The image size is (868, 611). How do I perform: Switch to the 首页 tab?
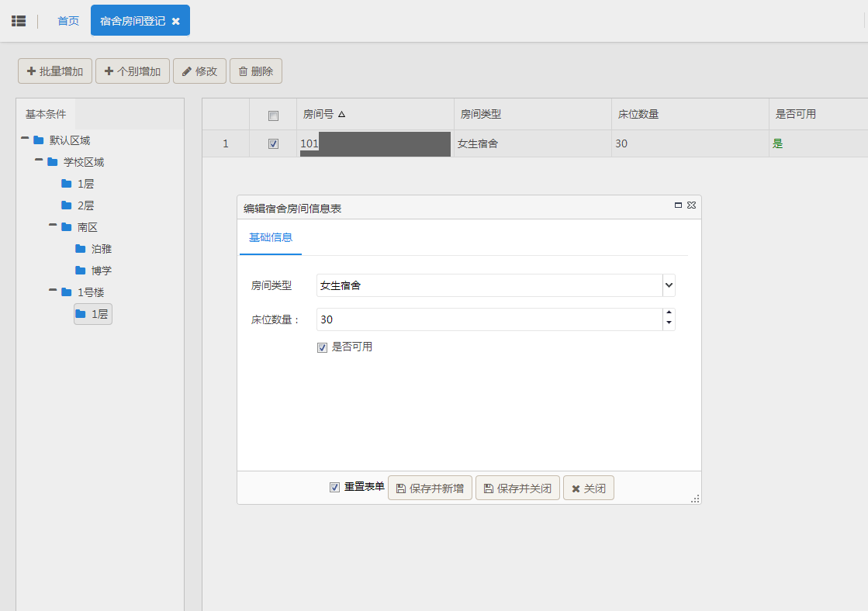pyautogui.click(x=68, y=21)
